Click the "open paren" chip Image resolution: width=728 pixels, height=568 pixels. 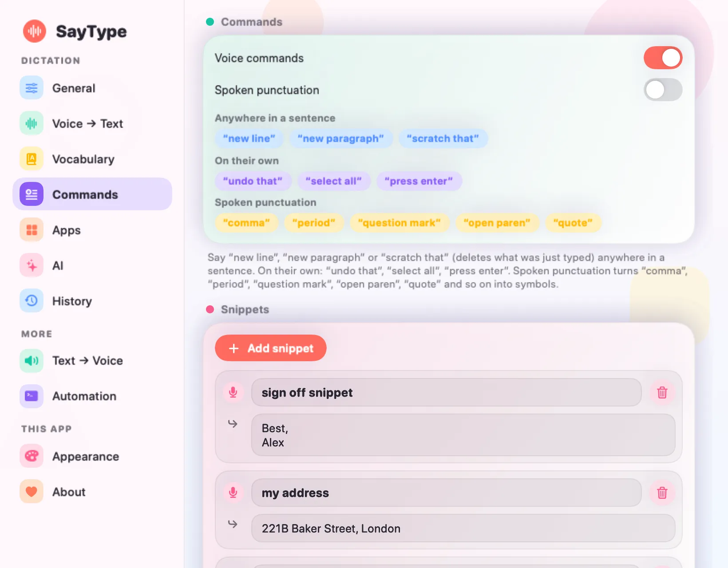click(497, 223)
